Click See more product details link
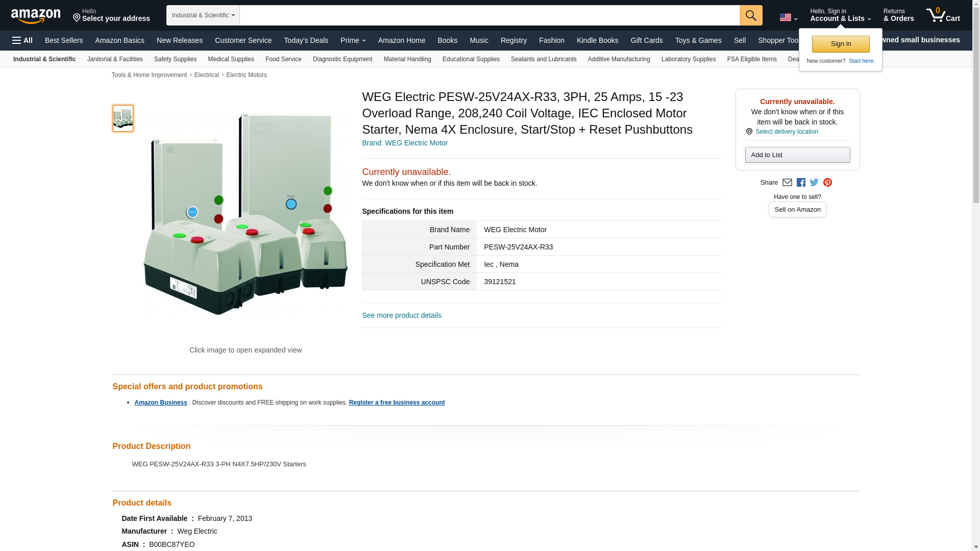 pos(401,315)
